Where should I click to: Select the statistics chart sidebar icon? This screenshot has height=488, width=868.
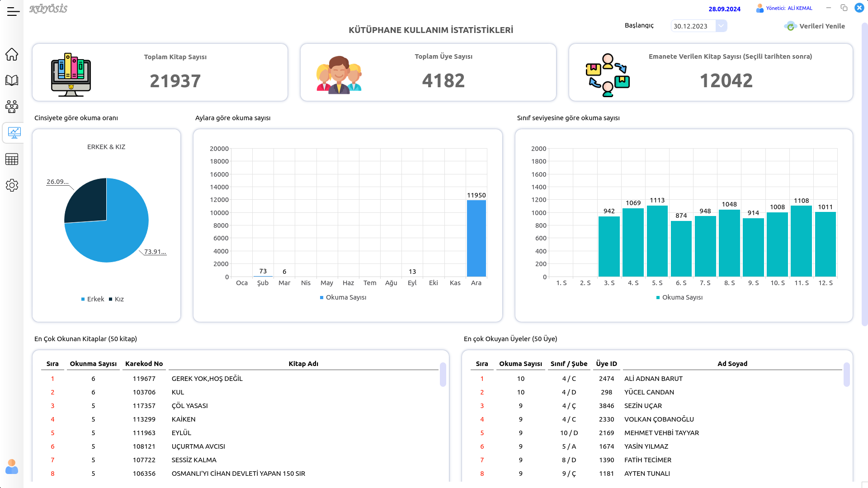point(14,133)
